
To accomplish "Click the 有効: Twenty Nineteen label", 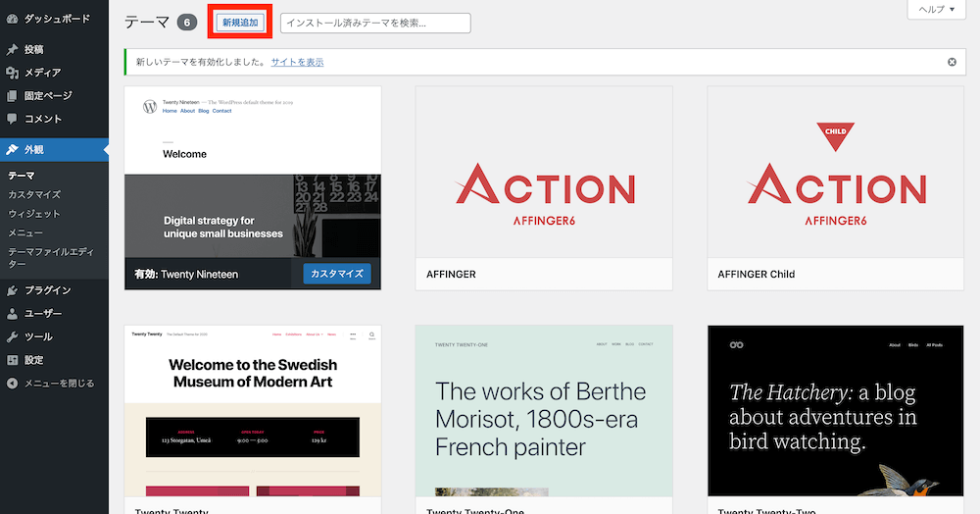I will [186, 274].
